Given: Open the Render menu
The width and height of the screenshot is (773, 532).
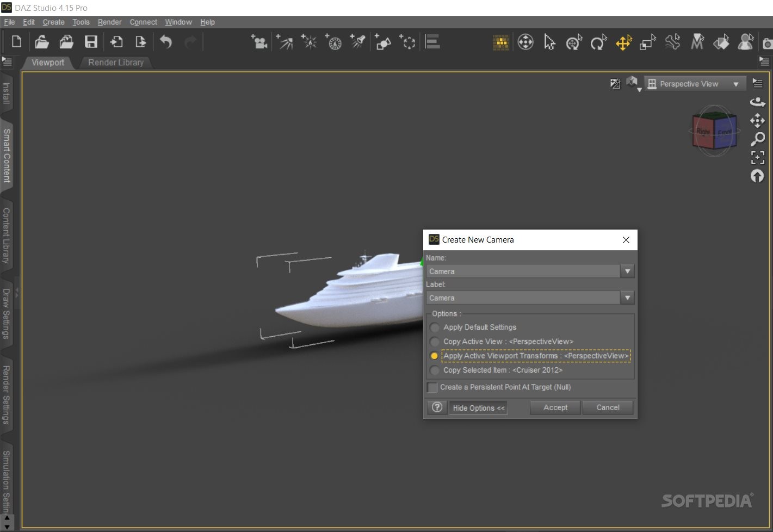Looking at the screenshot, I should tap(109, 22).
